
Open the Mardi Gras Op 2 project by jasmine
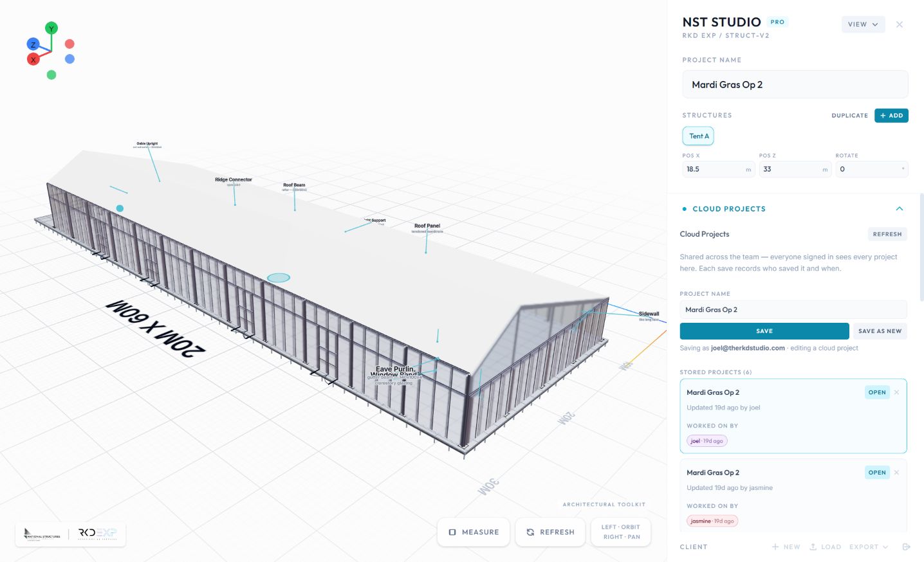877,473
